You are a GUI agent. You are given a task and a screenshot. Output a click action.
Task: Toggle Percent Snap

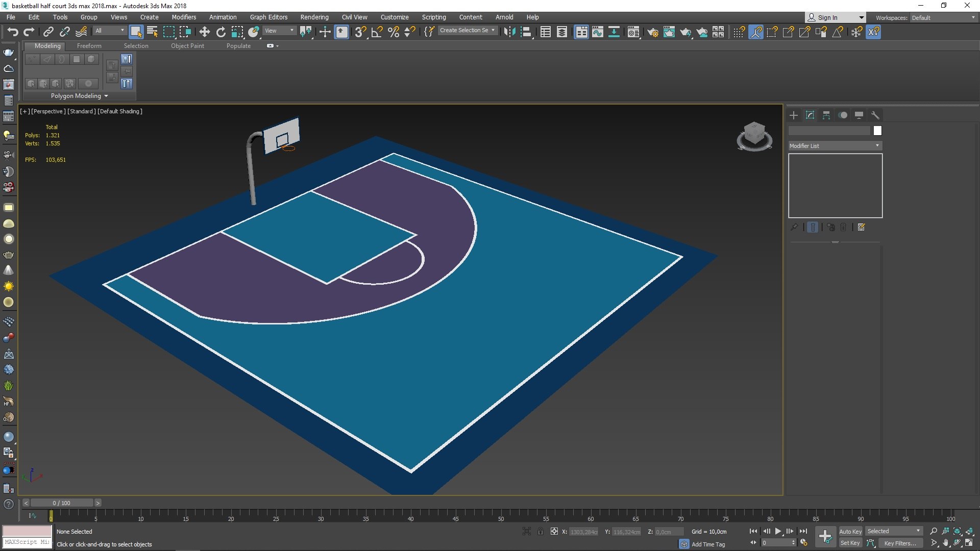[393, 32]
